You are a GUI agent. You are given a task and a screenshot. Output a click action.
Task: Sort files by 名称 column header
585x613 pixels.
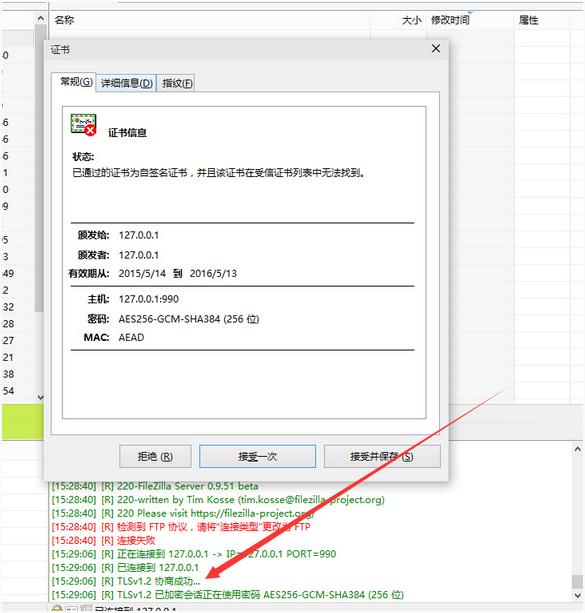click(x=65, y=20)
